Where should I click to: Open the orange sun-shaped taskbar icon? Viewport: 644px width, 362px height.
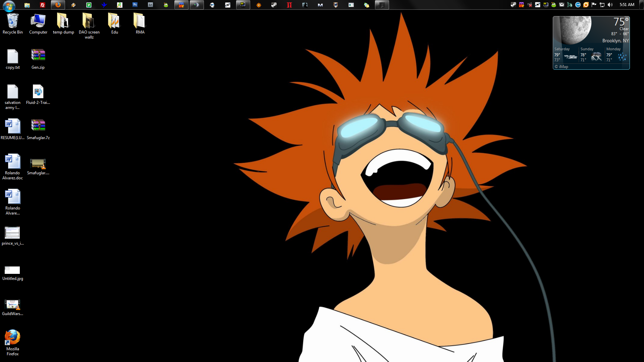[259, 5]
